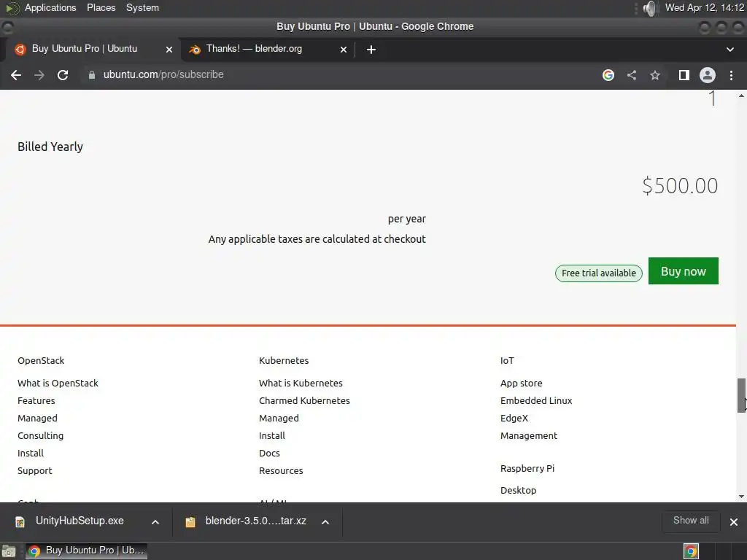747x560 pixels.
Task: Open the Google icon in address bar
Action: coord(608,75)
